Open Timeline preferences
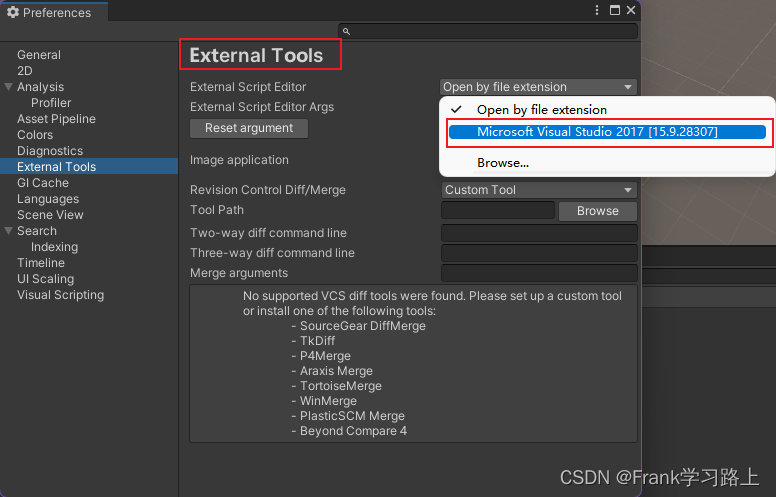 (x=41, y=263)
